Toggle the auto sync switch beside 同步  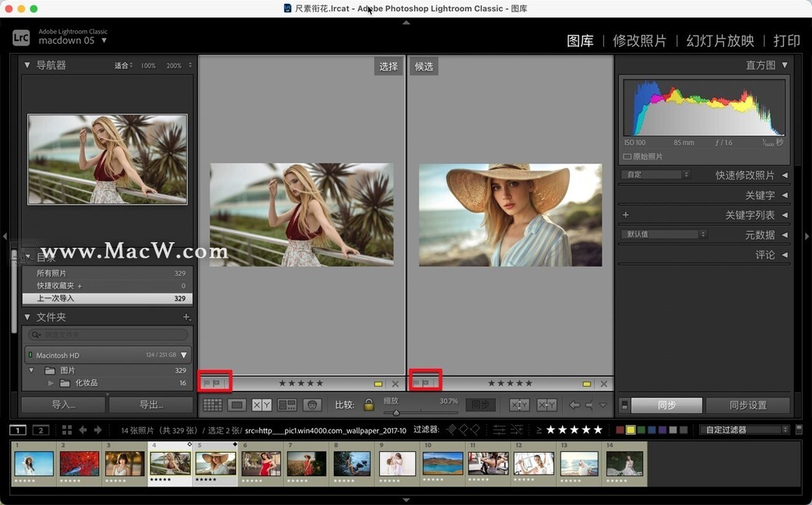(x=624, y=405)
